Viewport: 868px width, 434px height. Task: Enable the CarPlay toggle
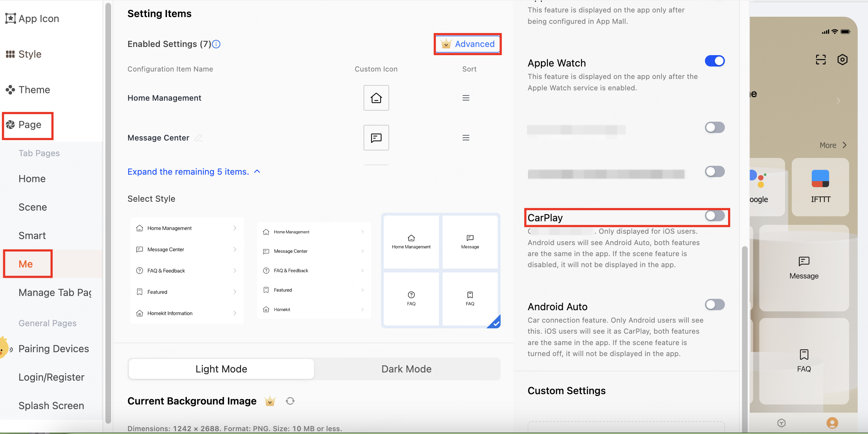(715, 216)
